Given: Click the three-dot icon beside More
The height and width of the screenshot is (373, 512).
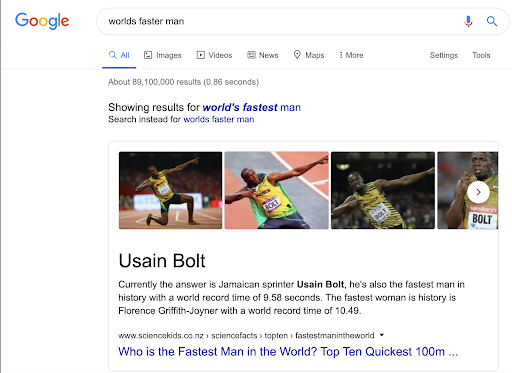Looking at the screenshot, I should pos(341,55).
